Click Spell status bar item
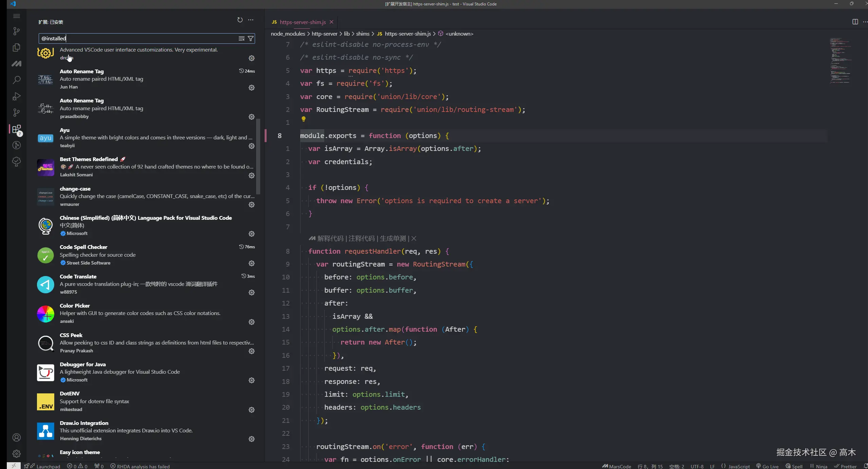The width and height of the screenshot is (868, 469). 794,466
